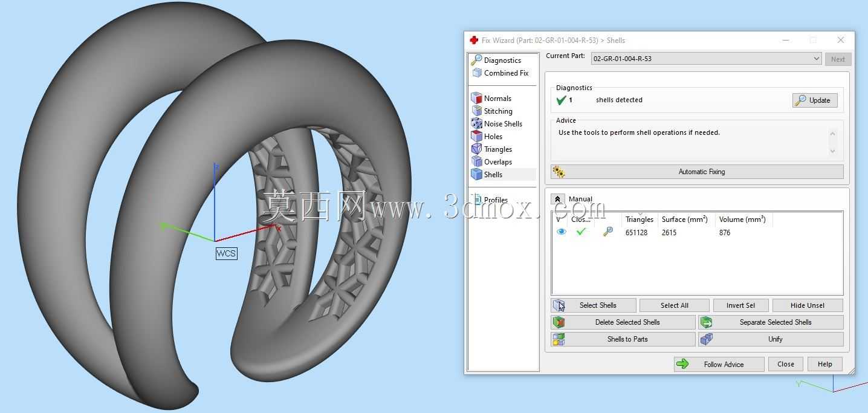The height and width of the screenshot is (413, 868).
Task: Separate Selected Shells
Action: click(x=771, y=322)
